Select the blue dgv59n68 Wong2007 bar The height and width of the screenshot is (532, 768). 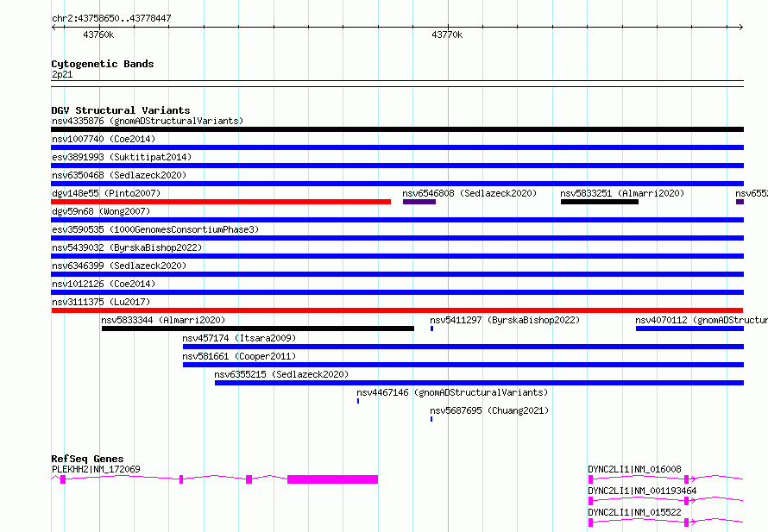pos(397,220)
